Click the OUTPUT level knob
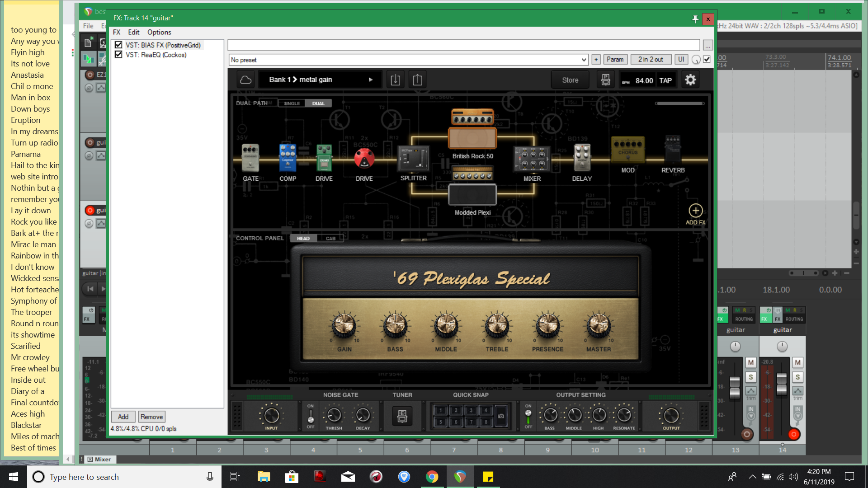 671,415
